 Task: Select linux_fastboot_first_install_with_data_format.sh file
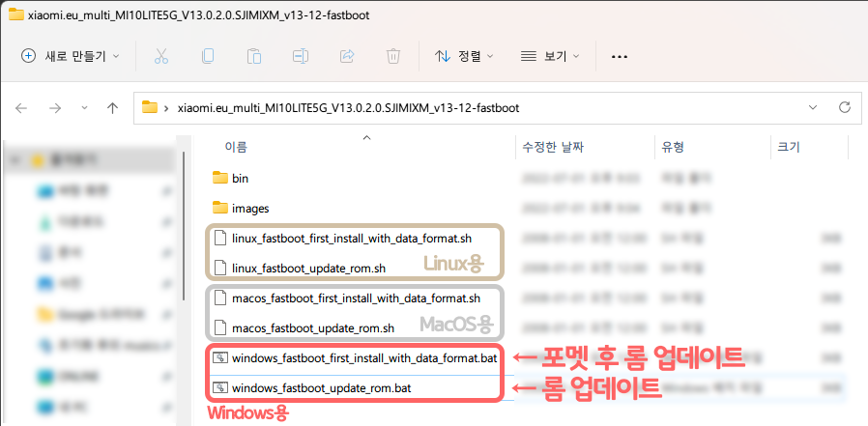[352, 239]
